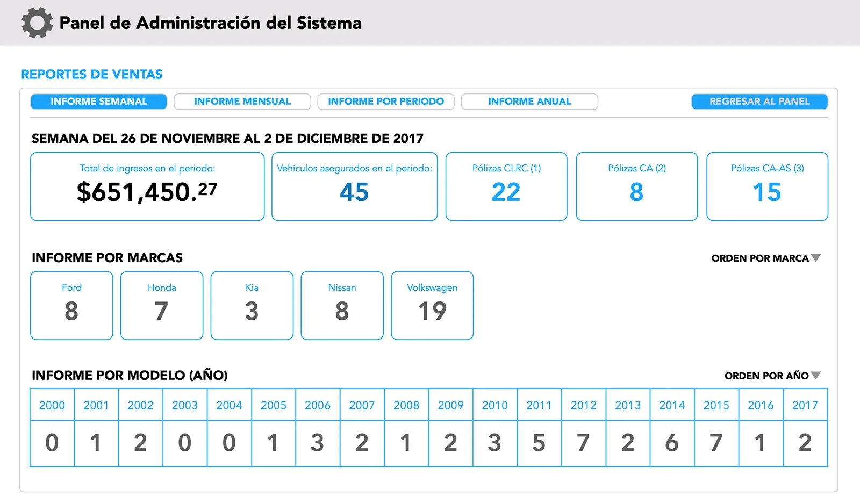Image resolution: width=860 pixels, height=504 pixels.
Task: Open the Volkswagen brand card
Action: coord(432,305)
